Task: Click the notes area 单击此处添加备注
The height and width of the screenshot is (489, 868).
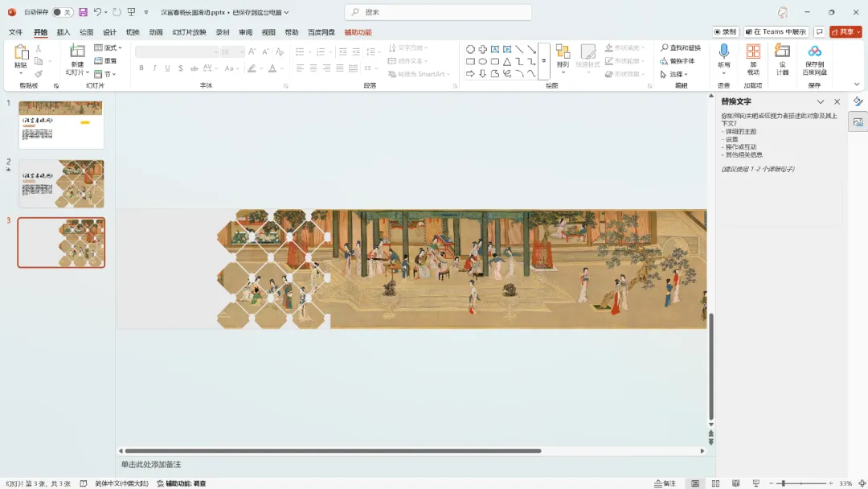Action: [151, 465]
